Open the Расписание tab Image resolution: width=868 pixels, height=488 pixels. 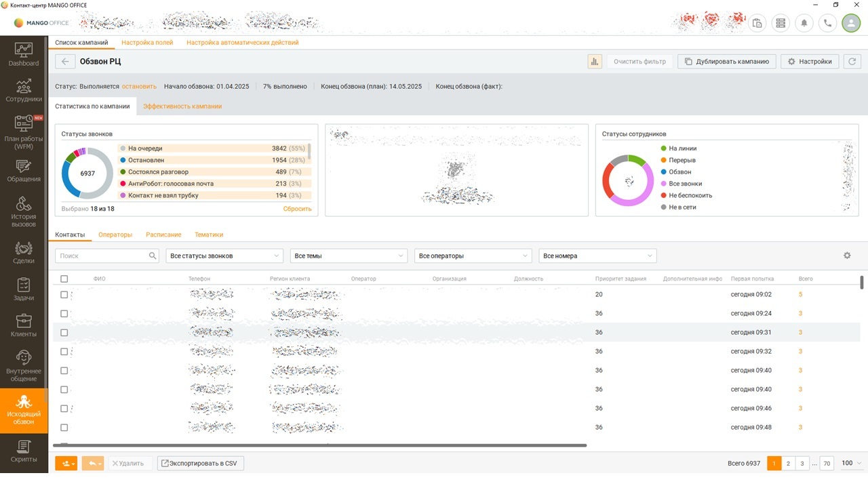pos(163,235)
